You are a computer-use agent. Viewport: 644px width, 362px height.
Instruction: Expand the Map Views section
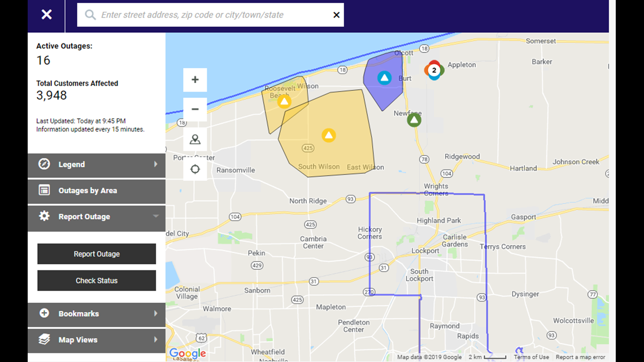click(x=96, y=339)
